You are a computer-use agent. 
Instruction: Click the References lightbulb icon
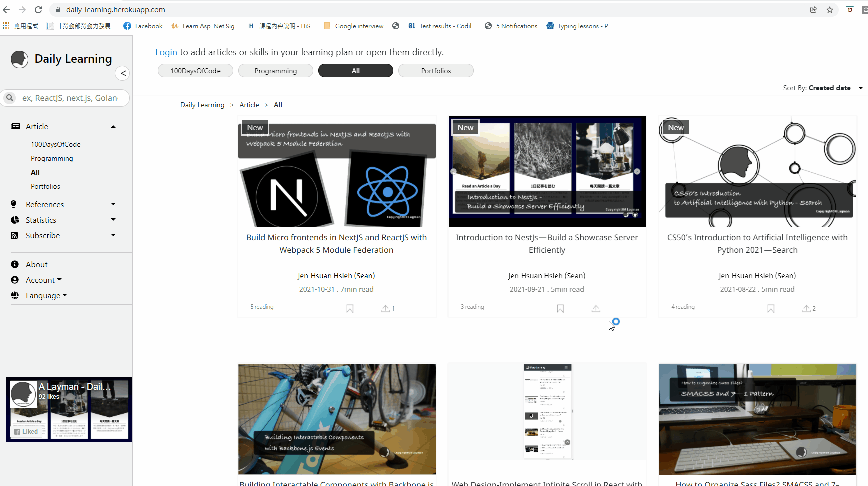point(14,204)
